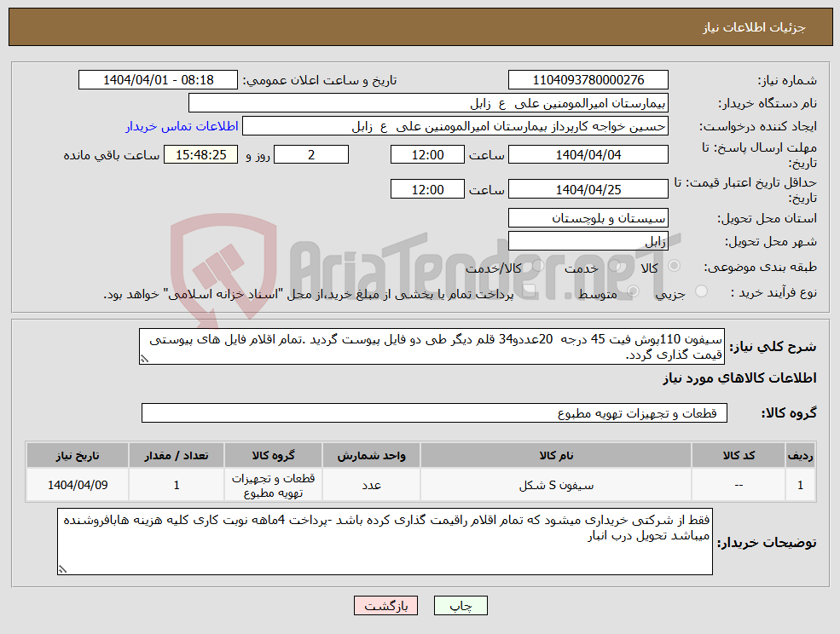Click the need number field 1104093780000276
The height and width of the screenshot is (634, 840).
click(x=588, y=80)
